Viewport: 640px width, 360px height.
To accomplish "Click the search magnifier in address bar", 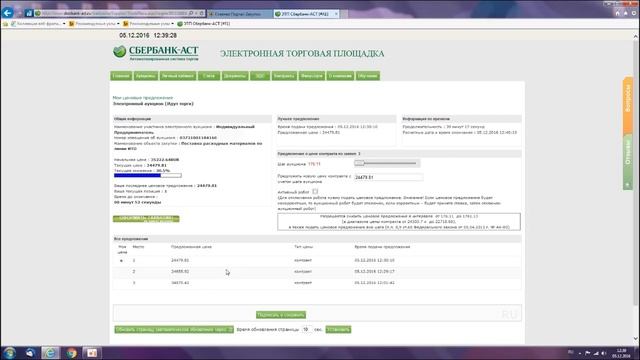I will 191,13.
